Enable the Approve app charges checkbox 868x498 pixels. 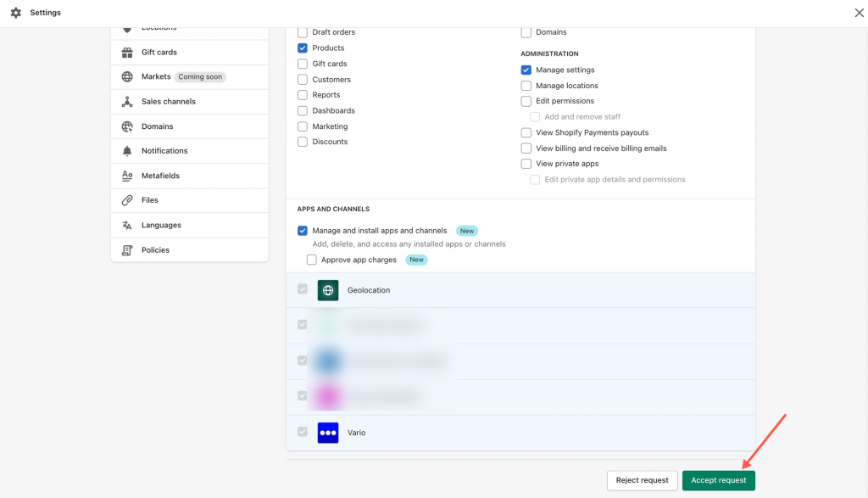312,260
